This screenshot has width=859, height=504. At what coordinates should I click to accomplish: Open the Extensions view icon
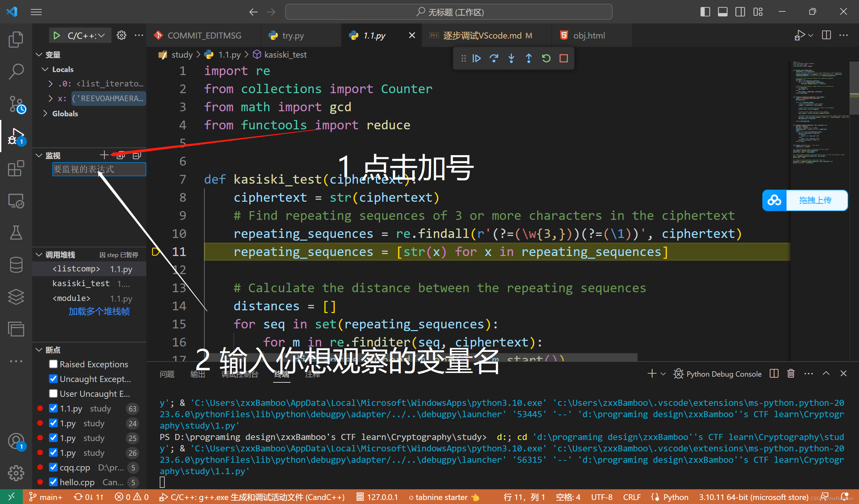pos(16,169)
